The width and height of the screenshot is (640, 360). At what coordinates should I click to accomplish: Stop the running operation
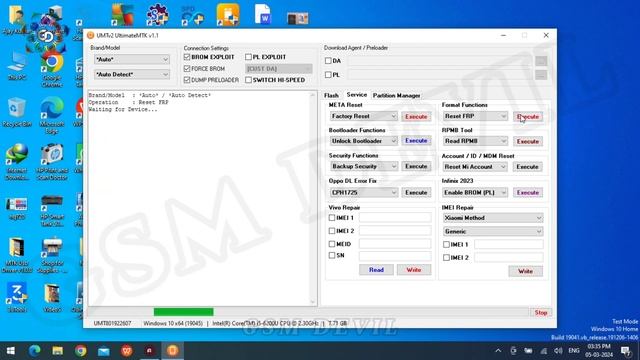541,313
